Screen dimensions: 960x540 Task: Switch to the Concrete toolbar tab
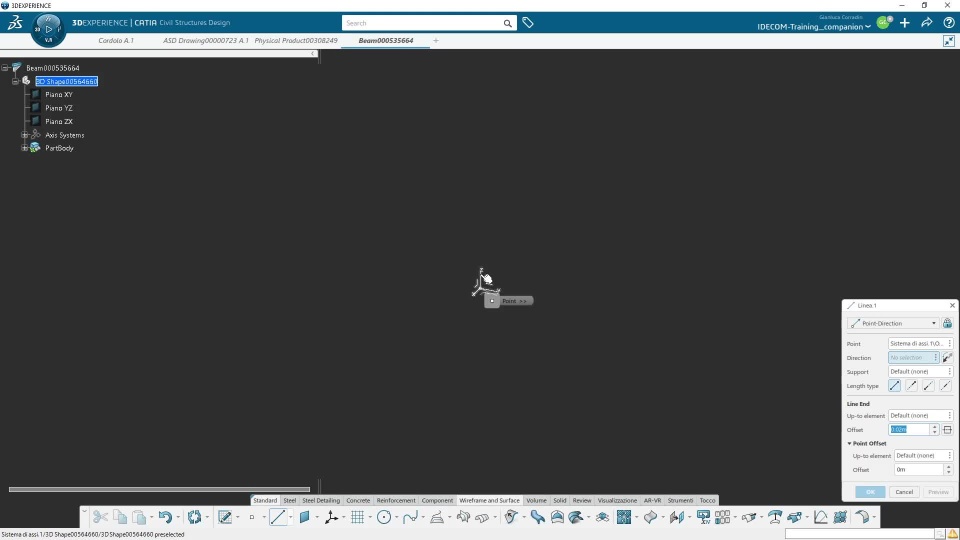(358, 500)
